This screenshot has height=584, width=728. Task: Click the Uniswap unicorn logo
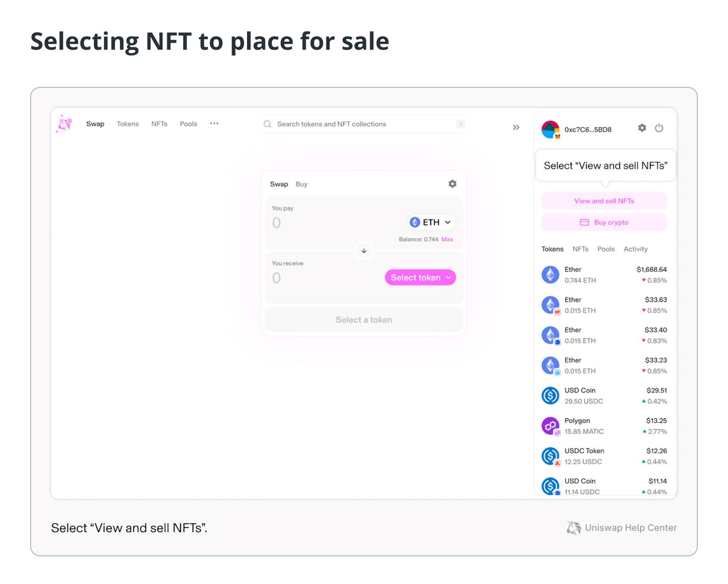[x=64, y=124]
